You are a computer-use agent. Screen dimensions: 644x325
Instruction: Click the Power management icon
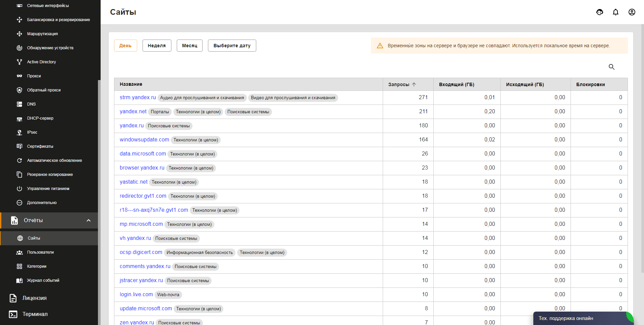pyautogui.click(x=19, y=189)
